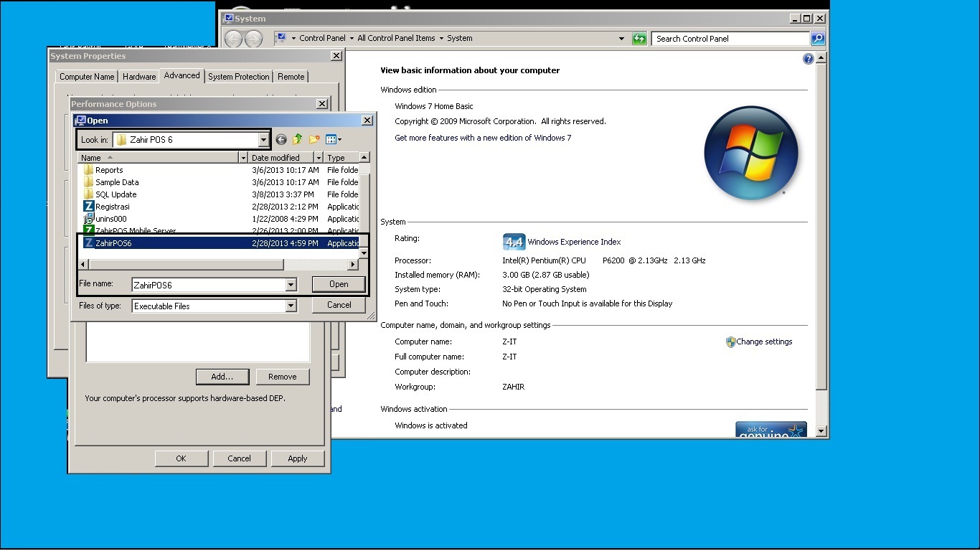
Task: Click the Add... button in Performance Options
Action: point(222,377)
